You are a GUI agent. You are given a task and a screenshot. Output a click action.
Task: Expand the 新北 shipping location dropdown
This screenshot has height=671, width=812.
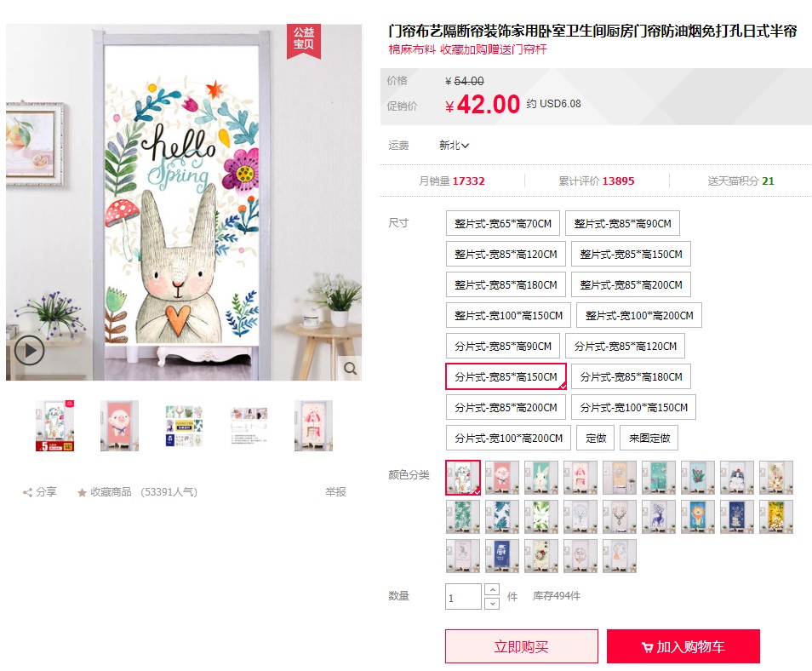[x=455, y=146]
